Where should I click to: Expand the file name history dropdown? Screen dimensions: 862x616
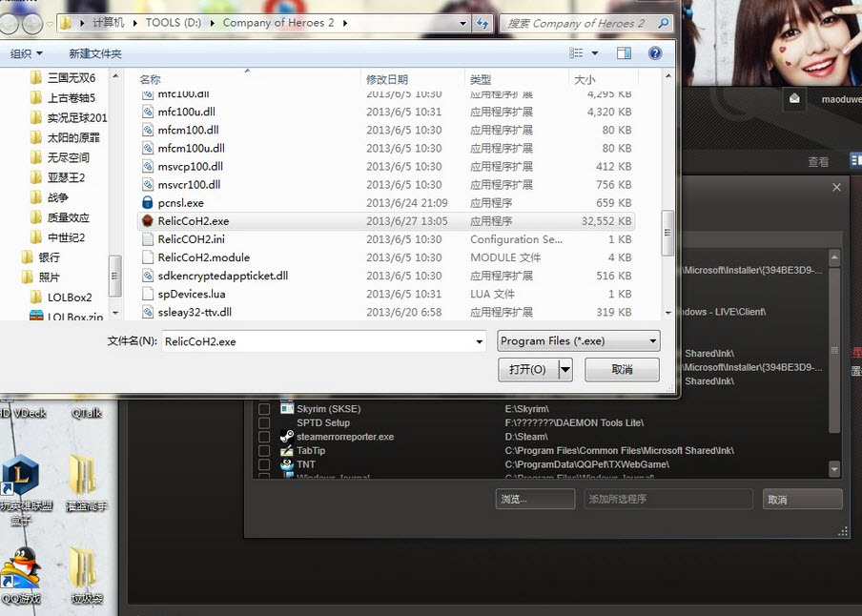coord(480,341)
